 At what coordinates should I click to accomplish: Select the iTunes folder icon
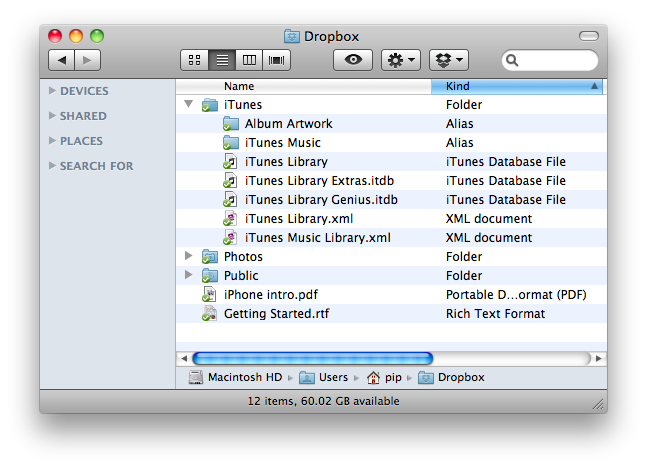coord(210,105)
